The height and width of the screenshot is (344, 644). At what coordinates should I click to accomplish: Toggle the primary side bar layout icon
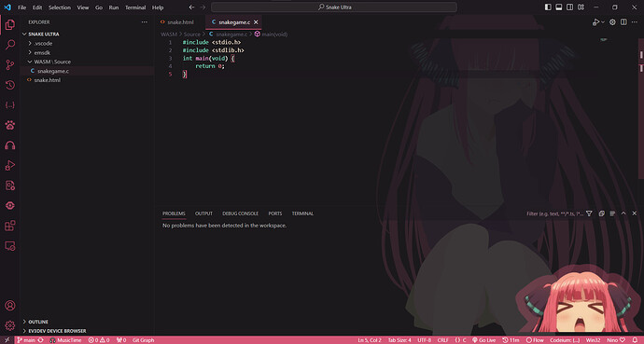[548, 7]
